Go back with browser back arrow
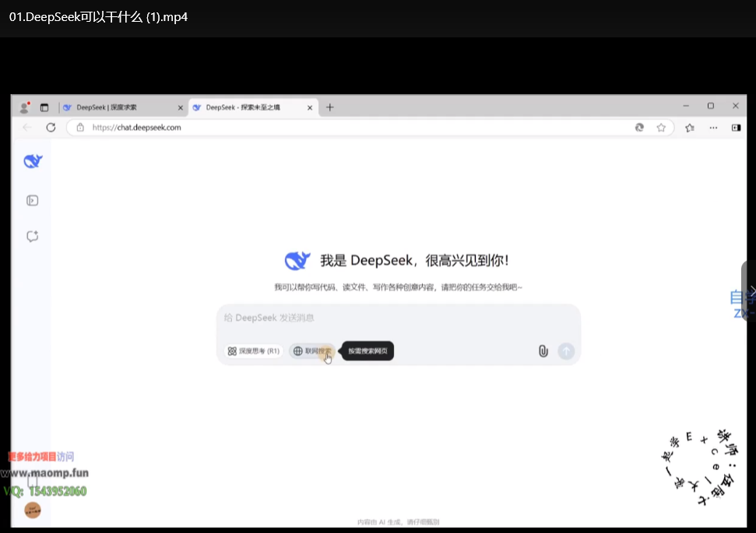The width and height of the screenshot is (756, 533). point(27,128)
